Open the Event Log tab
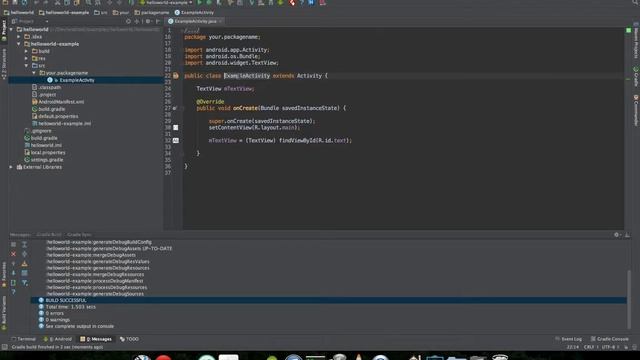Screen dimensions: 640x360 (x=568, y=339)
